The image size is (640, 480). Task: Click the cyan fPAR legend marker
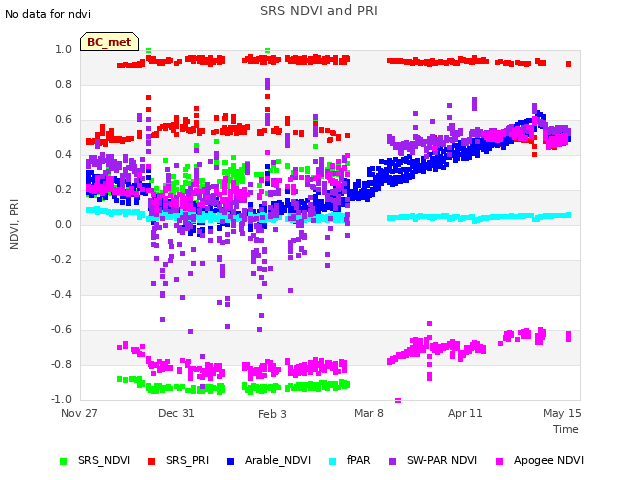(333, 461)
